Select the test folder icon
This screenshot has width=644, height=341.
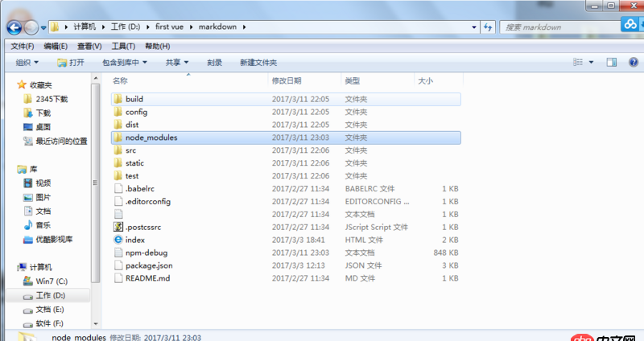[118, 175]
